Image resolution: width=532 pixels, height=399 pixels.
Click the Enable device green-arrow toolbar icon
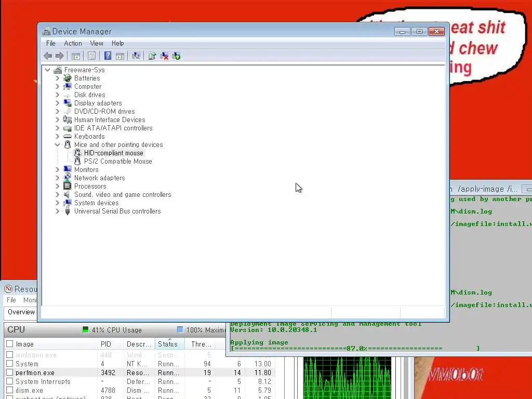tap(177, 56)
